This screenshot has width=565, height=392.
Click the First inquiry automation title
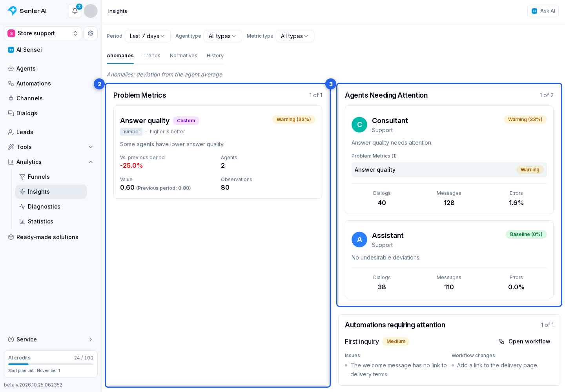click(362, 341)
